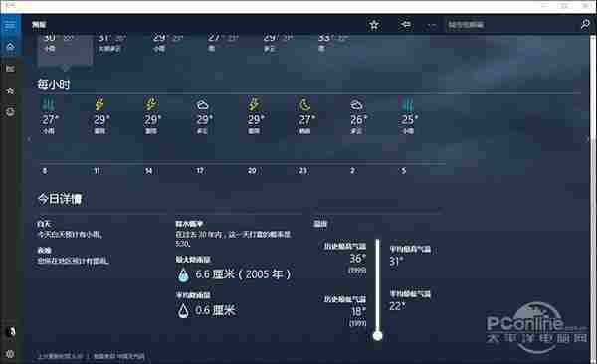Click the 今日详情 section heading
Viewport: 597px width, 364px height.
[x=60, y=199]
